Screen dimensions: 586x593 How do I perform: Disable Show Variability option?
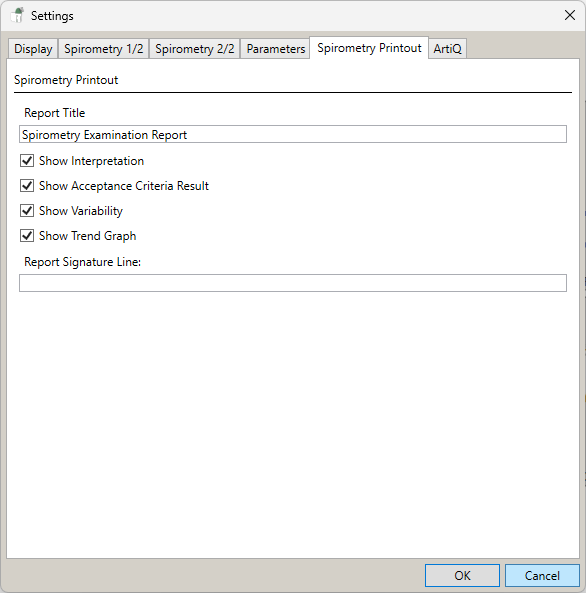[x=27, y=211]
